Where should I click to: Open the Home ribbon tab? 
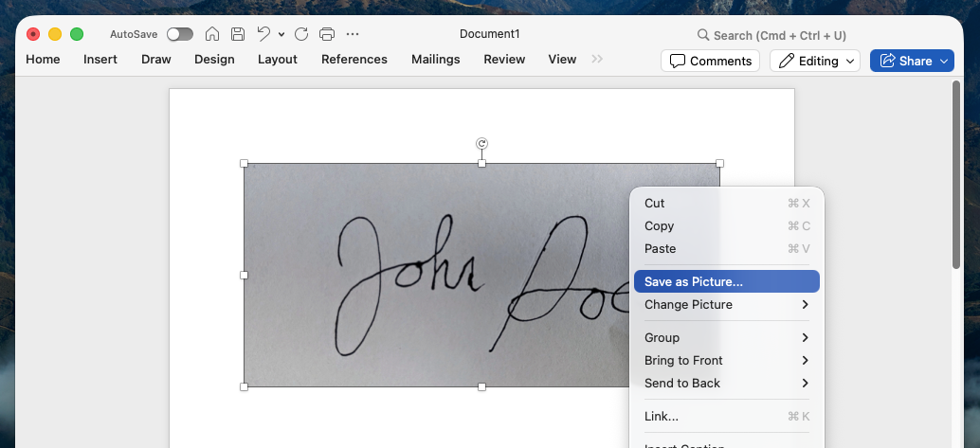pyautogui.click(x=44, y=60)
